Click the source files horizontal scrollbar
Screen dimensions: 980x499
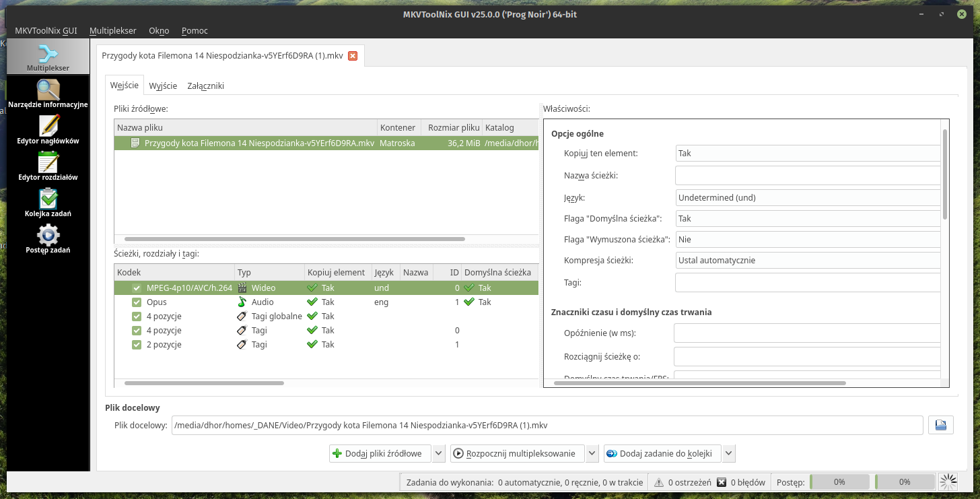[x=295, y=239]
